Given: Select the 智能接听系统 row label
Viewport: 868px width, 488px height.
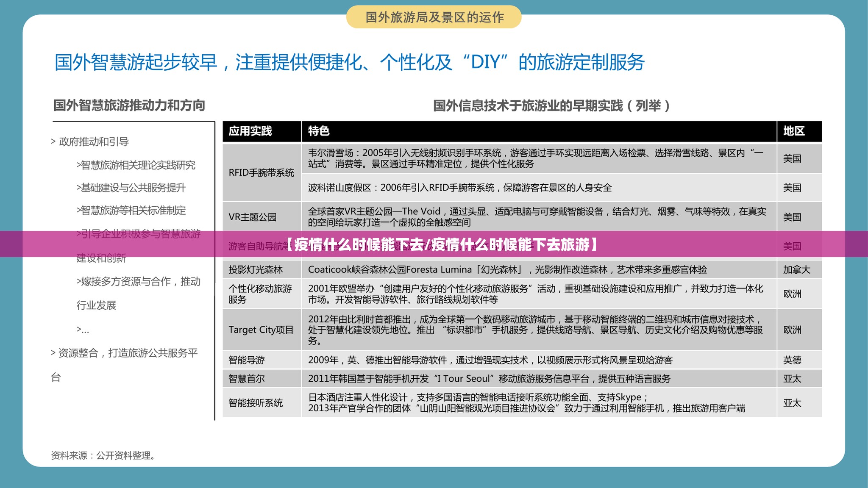Looking at the screenshot, I should pos(256,403).
